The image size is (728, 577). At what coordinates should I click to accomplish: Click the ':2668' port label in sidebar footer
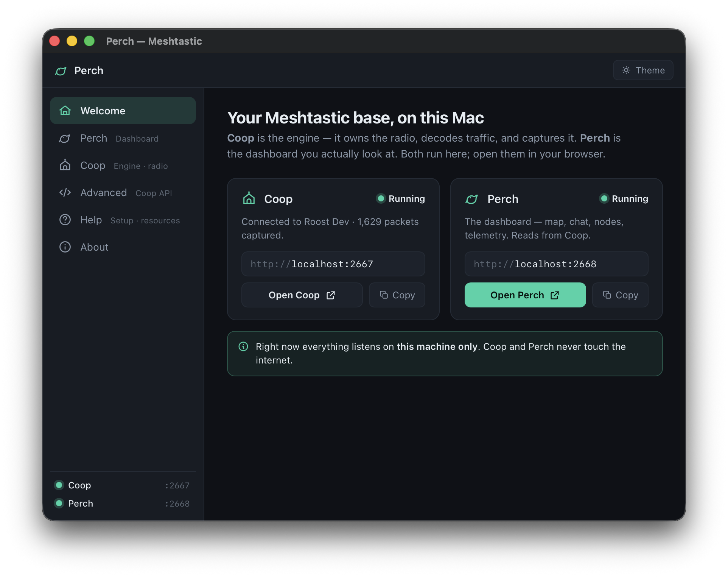point(177,504)
